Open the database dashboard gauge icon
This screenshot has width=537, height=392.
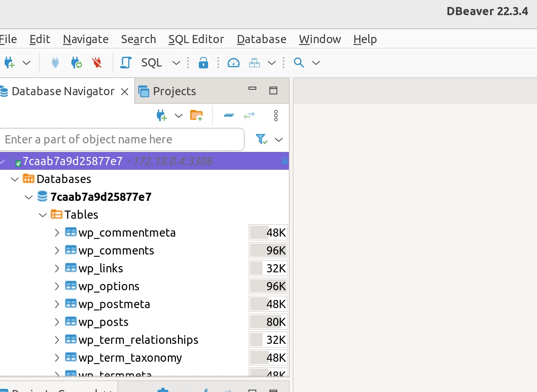(x=233, y=62)
